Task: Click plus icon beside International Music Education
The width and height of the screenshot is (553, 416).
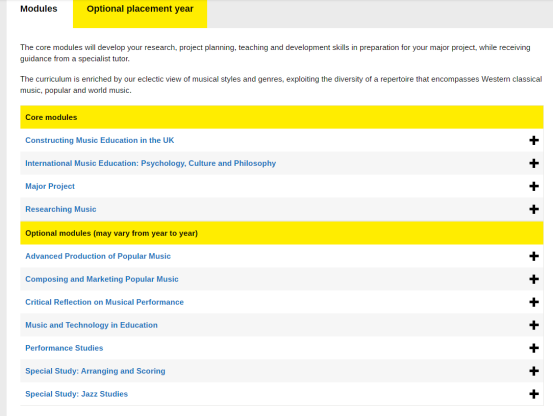Action: [534, 163]
